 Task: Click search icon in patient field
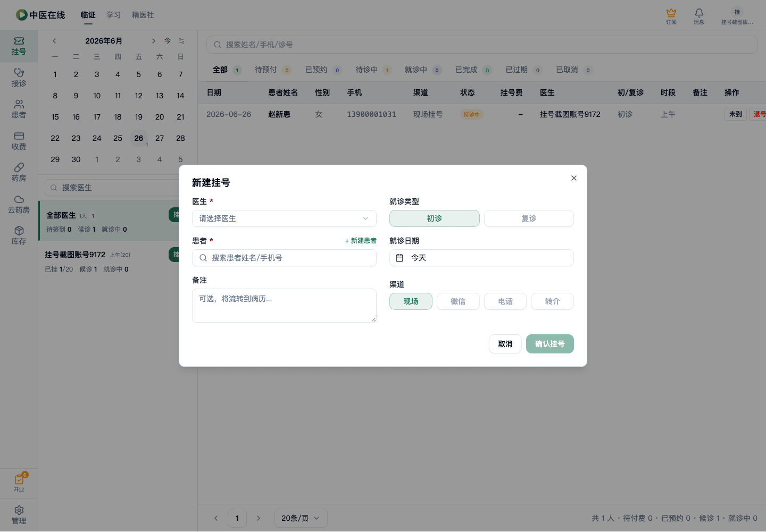click(x=203, y=258)
